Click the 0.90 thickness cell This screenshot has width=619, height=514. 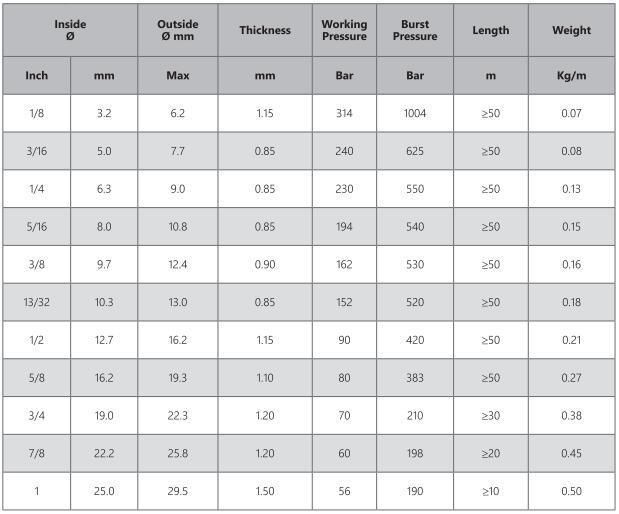click(x=265, y=264)
